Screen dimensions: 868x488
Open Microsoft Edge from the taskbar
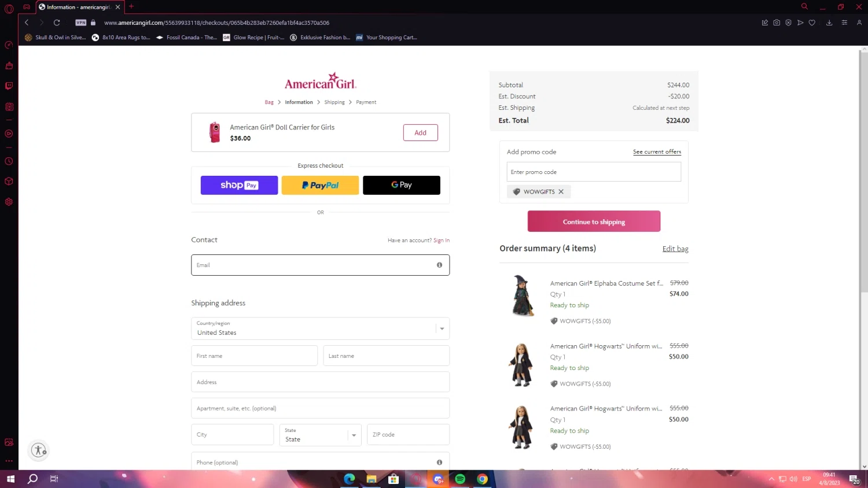(x=350, y=479)
